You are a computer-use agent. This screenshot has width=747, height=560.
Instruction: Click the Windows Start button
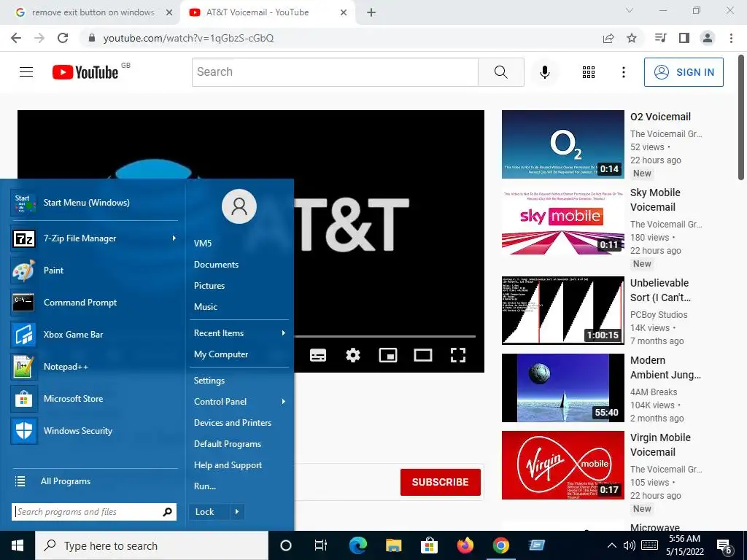tap(18, 545)
